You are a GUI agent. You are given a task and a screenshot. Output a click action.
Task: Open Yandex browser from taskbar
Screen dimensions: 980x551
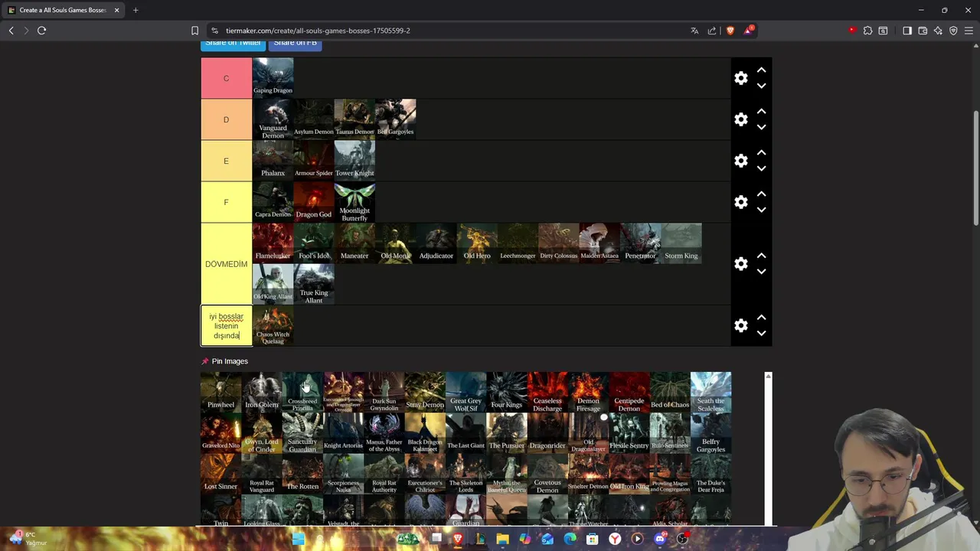[x=615, y=539]
